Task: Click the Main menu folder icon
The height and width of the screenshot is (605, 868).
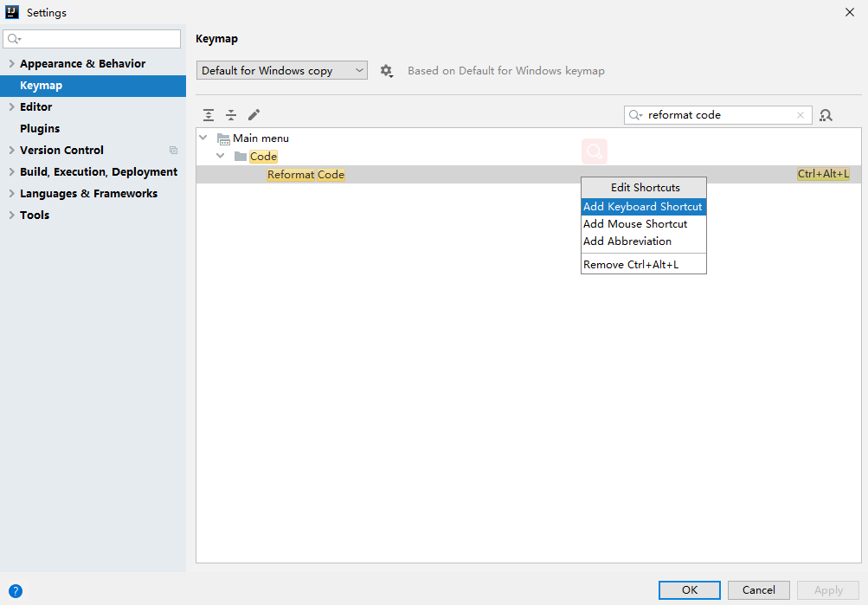Action: coord(223,138)
